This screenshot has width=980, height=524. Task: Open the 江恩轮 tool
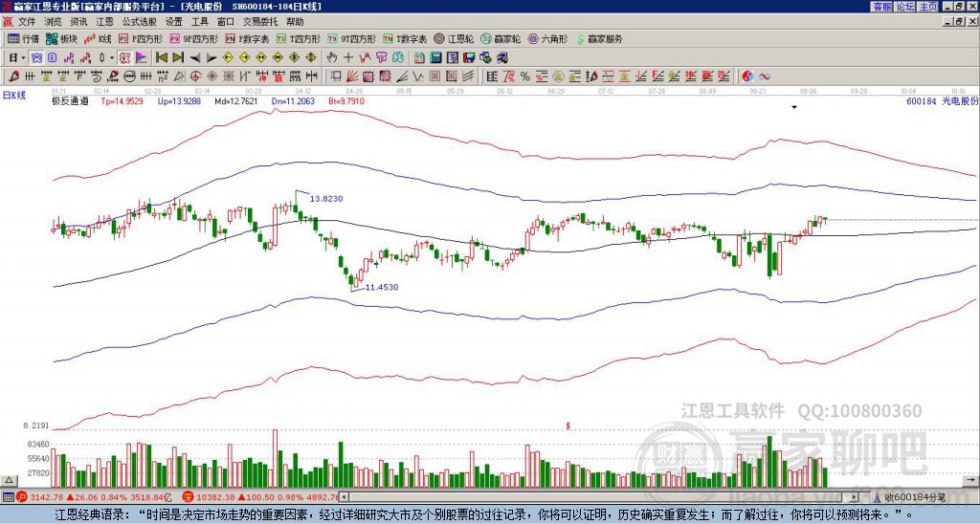coord(454,38)
